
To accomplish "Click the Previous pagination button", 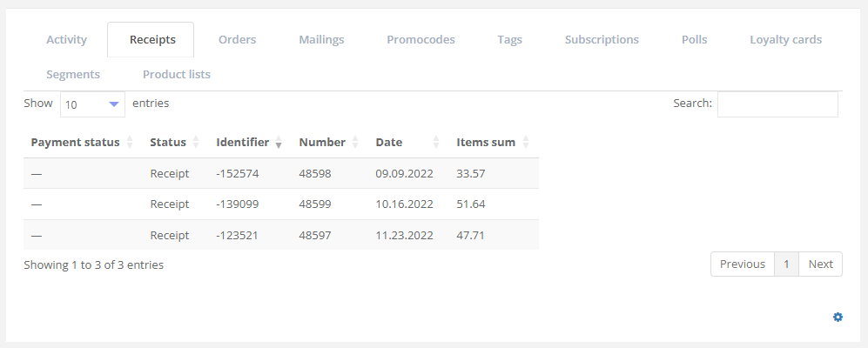I will tap(742, 264).
